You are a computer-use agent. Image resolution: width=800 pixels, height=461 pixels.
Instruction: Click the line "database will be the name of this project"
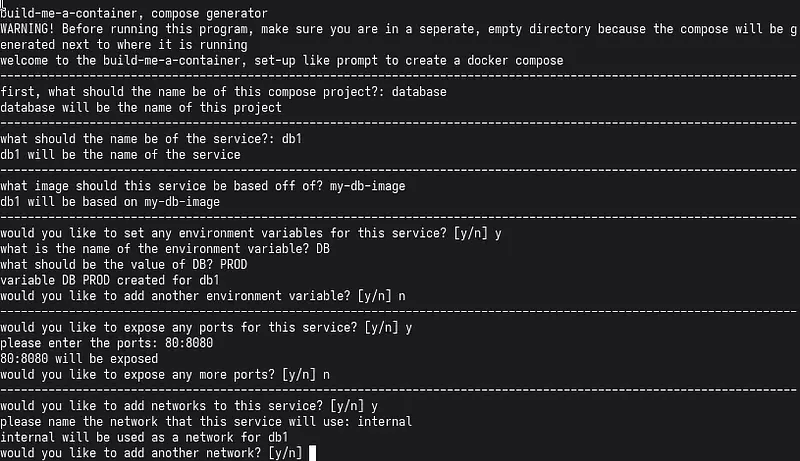pos(141,107)
